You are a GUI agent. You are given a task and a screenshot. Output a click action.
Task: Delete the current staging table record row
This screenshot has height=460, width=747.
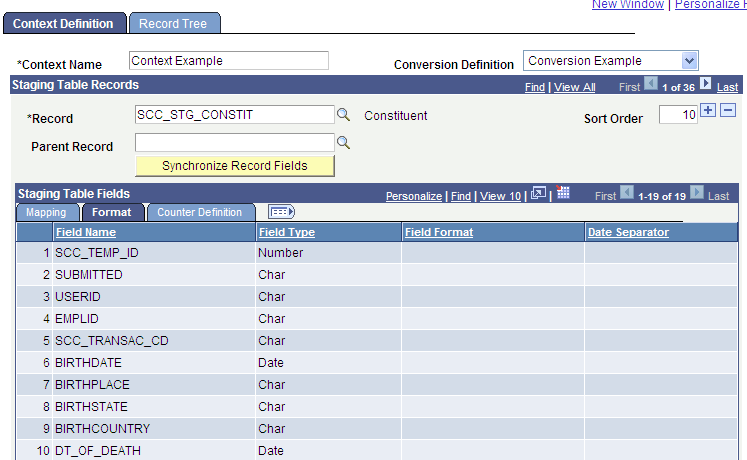coord(728,110)
